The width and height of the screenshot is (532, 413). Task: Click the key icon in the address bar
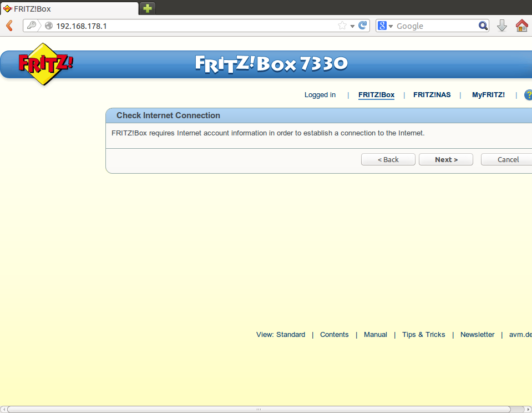tap(32, 26)
